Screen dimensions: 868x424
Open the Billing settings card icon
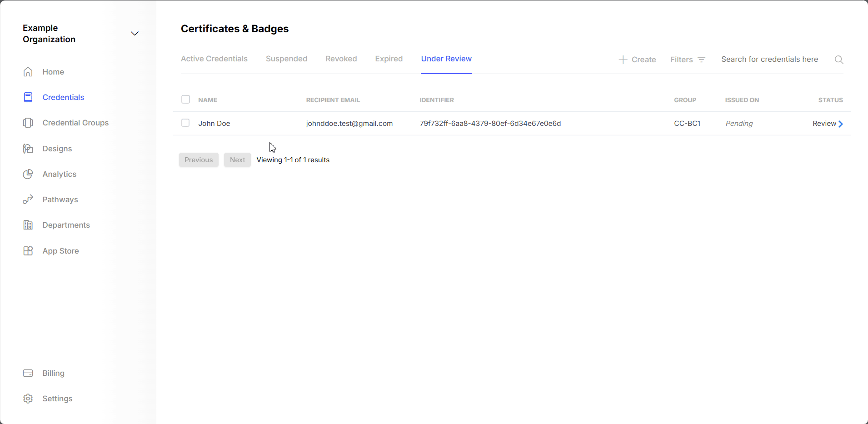point(28,373)
